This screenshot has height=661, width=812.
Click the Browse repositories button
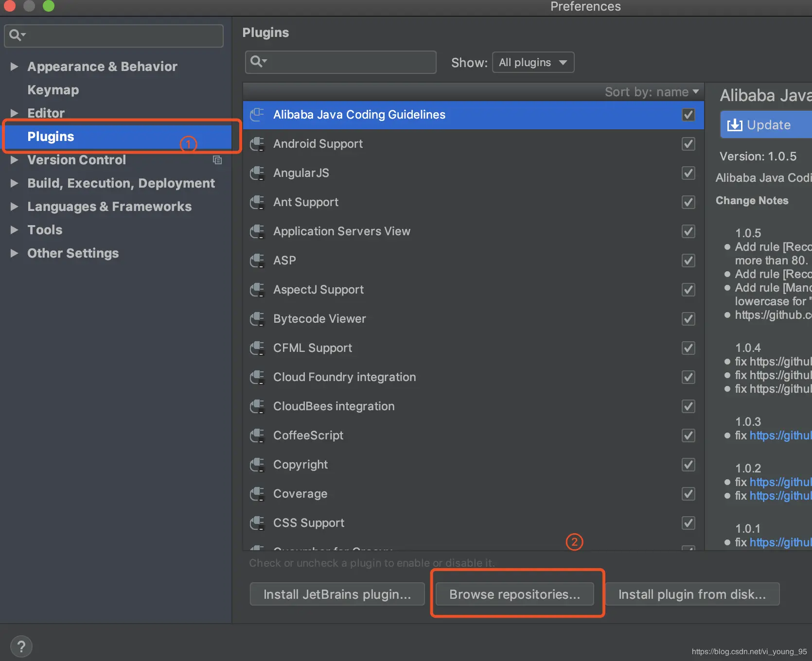[x=514, y=594]
